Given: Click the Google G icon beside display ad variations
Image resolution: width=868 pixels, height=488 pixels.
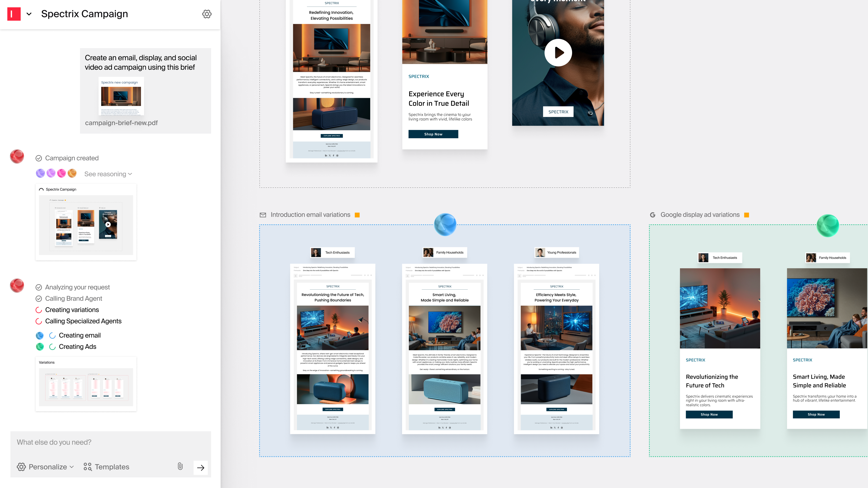Looking at the screenshot, I should point(653,215).
